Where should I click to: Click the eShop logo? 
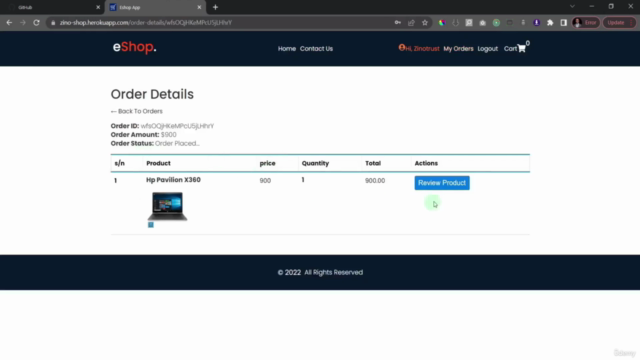tap(134, 47)
